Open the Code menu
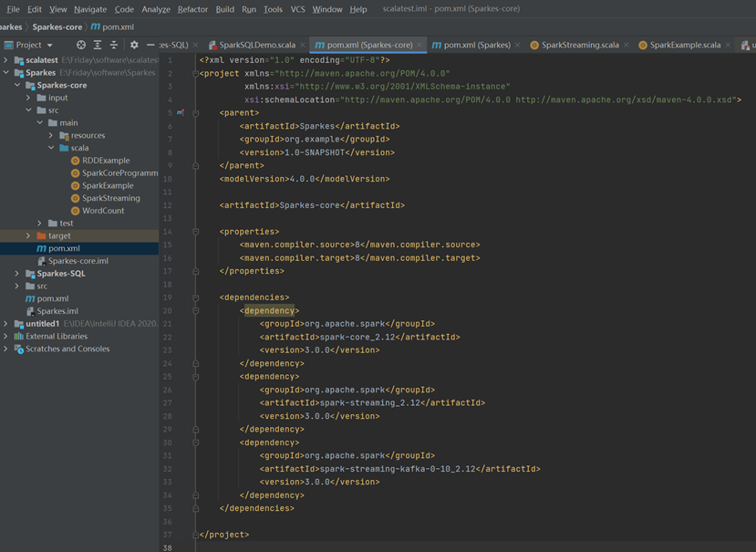The width and height of the screenshot is (756, 552). [x=124, y=9]
